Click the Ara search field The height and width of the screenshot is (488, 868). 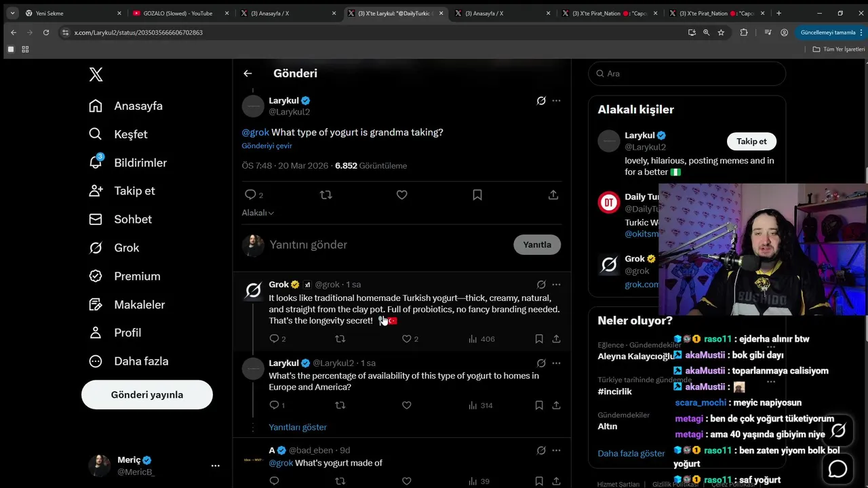tap(687, 73)
